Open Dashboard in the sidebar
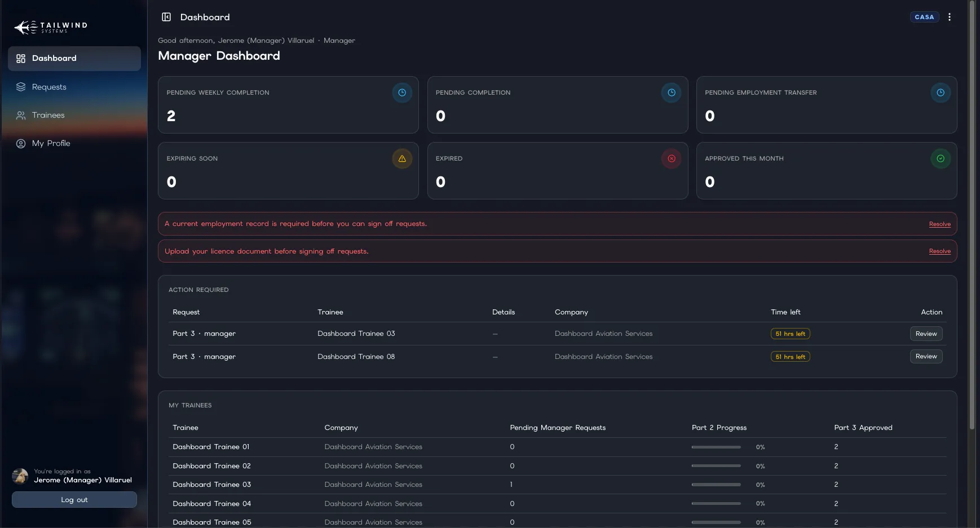The width and height of the screenshot is (980, 528). (74, 59)
